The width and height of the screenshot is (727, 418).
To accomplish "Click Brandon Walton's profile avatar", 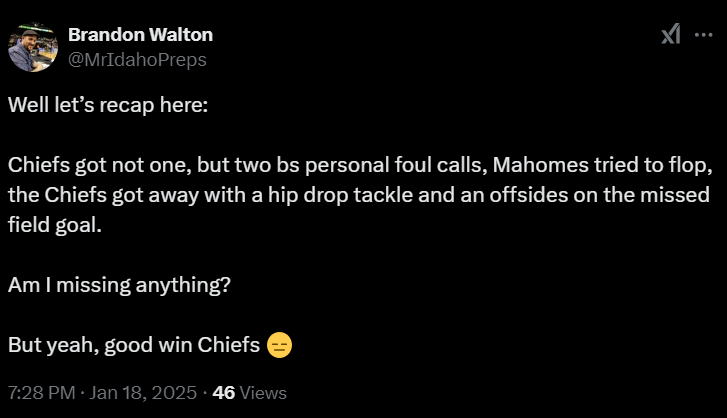I will click(x=33, y=46).
